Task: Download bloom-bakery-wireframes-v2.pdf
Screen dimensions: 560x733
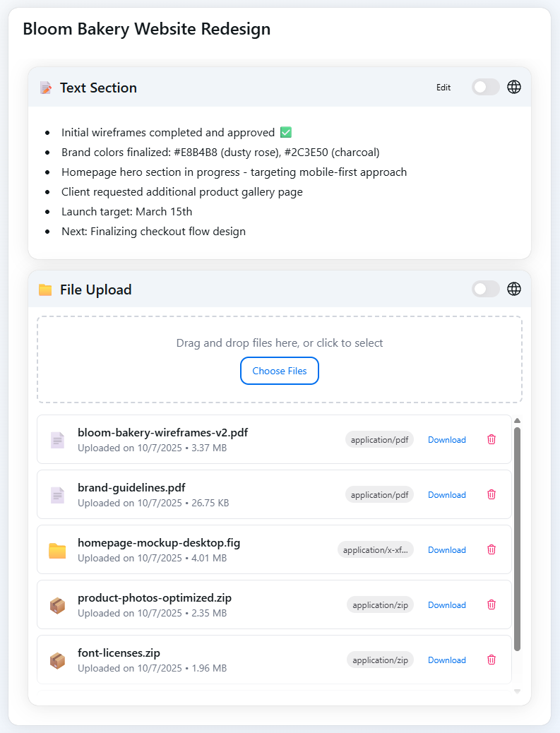Action: [x=446, y=439]
